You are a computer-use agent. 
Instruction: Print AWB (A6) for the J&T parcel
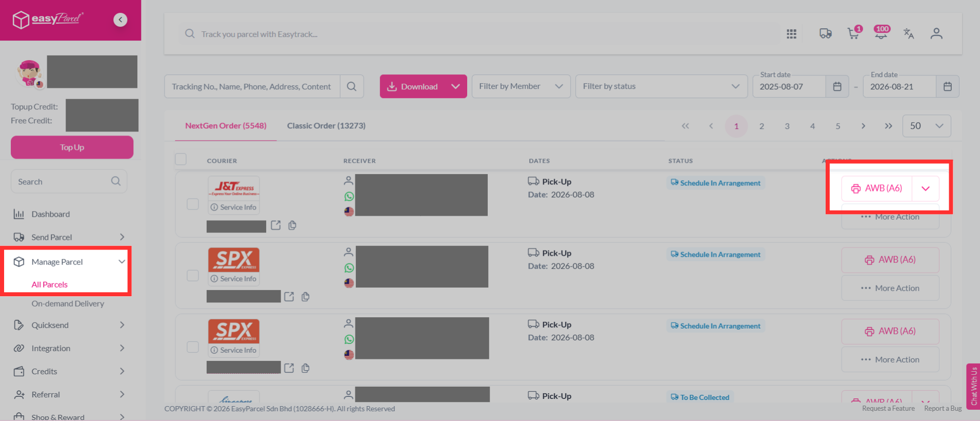point(877,188)
